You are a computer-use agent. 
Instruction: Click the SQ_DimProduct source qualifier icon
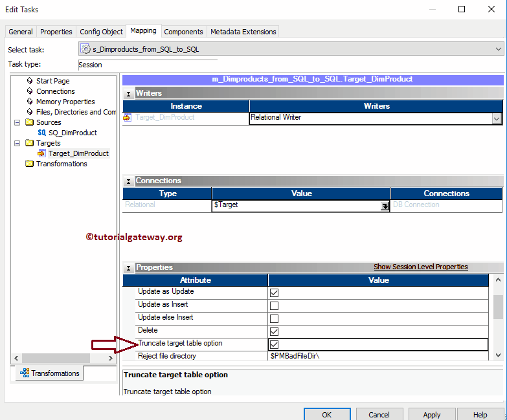tap(42, 133)
